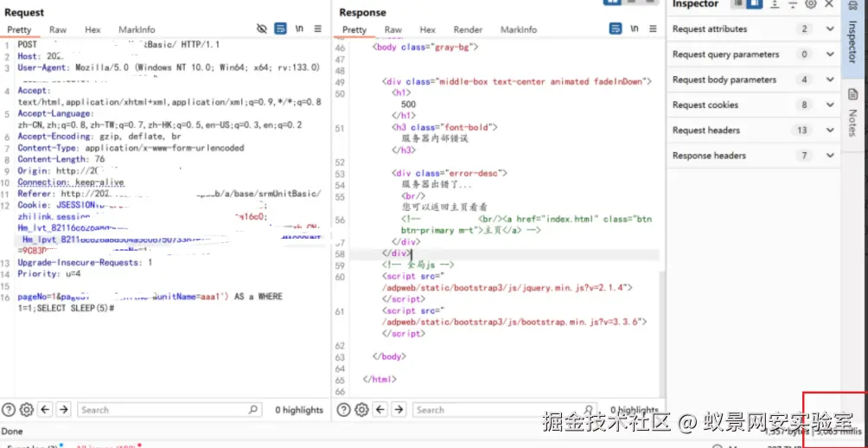Click Request body parameters count 4
The height and width of the screenshot is (448, 868).
pyautogui.click(x=804, y=80)
